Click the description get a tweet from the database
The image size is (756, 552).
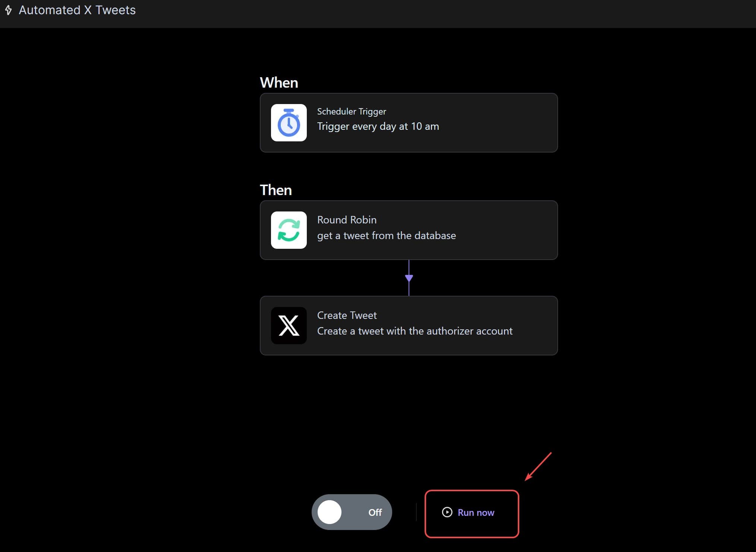pyautogui.click(x=386, y=236)
